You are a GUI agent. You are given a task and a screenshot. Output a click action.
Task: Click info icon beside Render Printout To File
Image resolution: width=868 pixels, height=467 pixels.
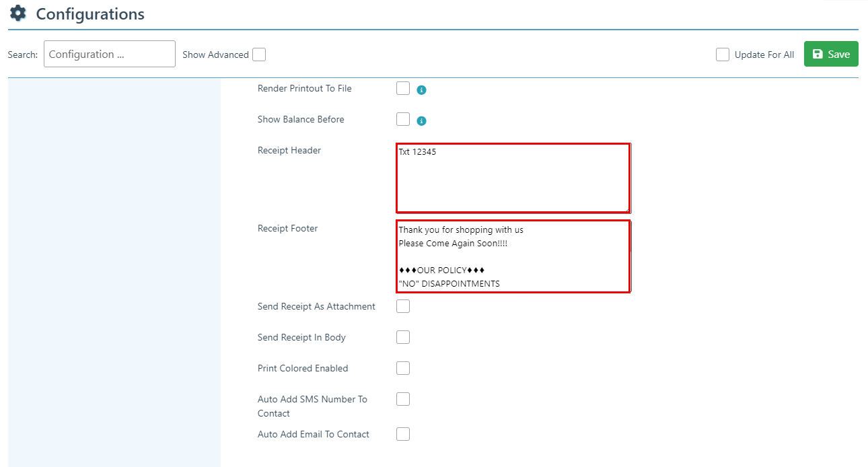421,90
